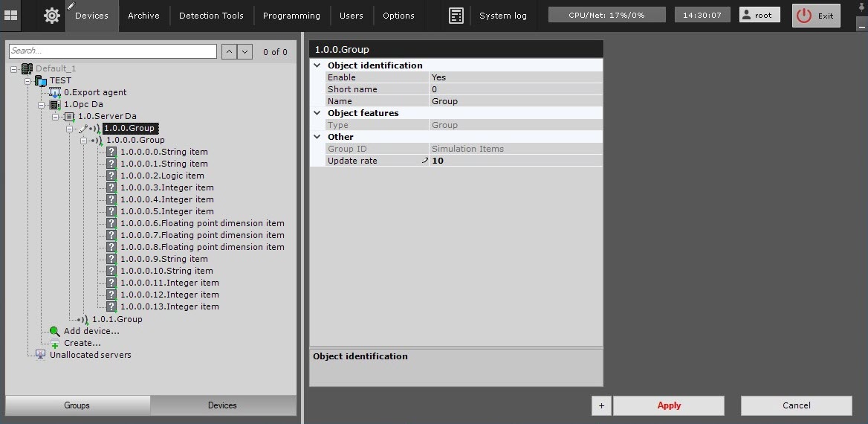Image resolution: width=868 pixels, height=424 pixels.
Task: Click the Unallocated servers monitor icon
Action: pyautogui.click(x=40, y=355)
